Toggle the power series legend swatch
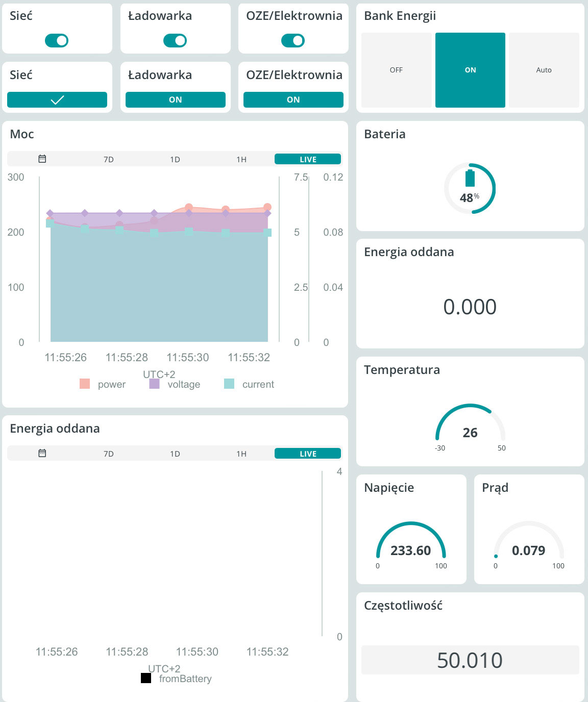 85,384
